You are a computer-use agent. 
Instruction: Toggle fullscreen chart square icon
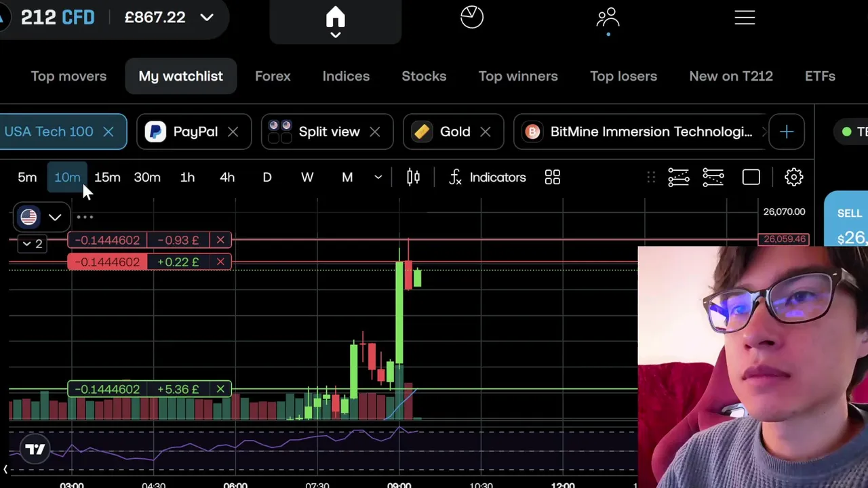[751, 178]
